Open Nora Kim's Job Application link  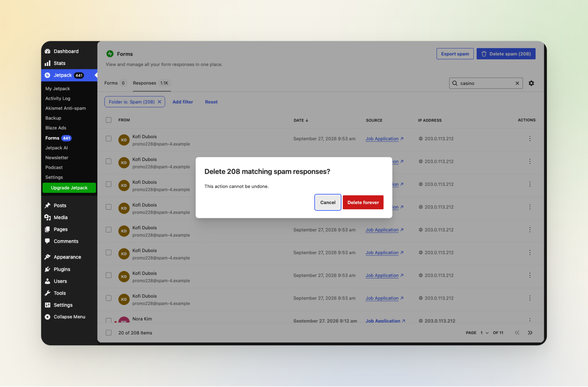click(x=385, y=321)
